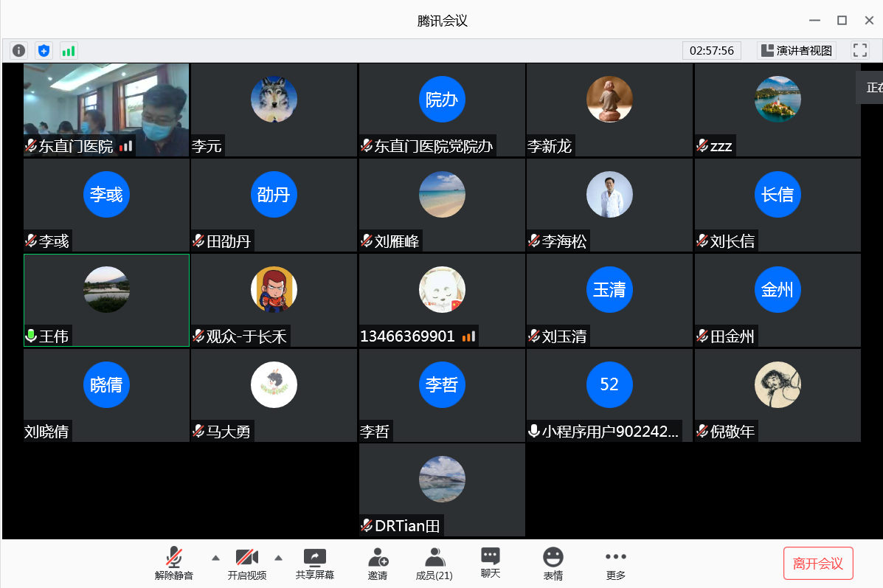Open the chat (聊天) panel

491,562
